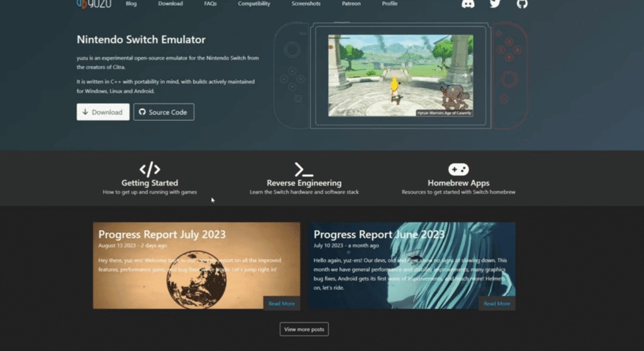
Task: Open the Twitter icon link
Action: (x=495, y=3)
